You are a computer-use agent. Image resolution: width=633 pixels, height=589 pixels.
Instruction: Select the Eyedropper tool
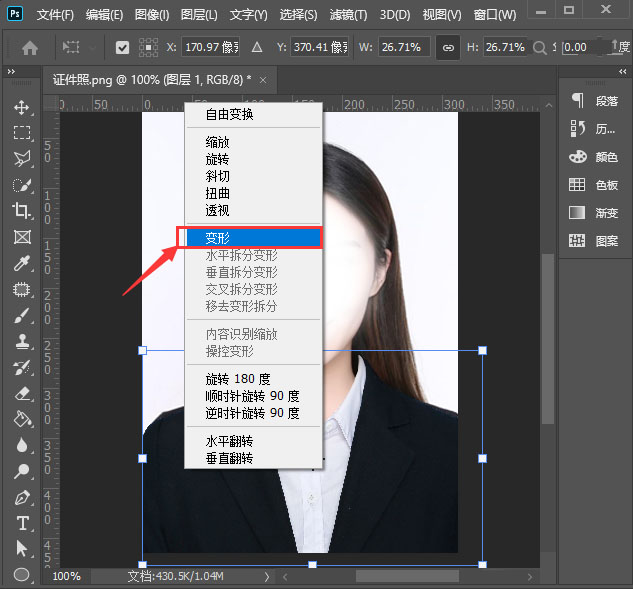(22, 263)
